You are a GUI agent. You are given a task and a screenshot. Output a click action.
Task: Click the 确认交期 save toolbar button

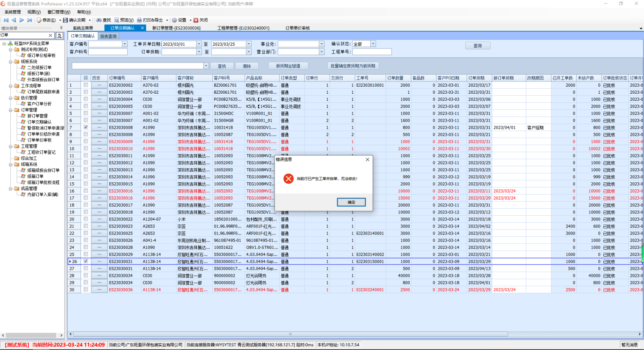74,20
